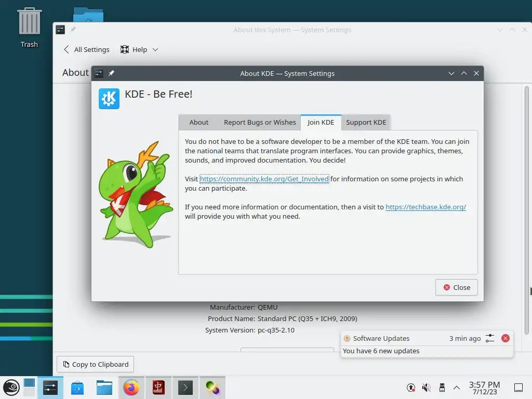Open the color spheres app in taskbar
The height and width of the screenshot is (399, 532).
click(212, 388)
